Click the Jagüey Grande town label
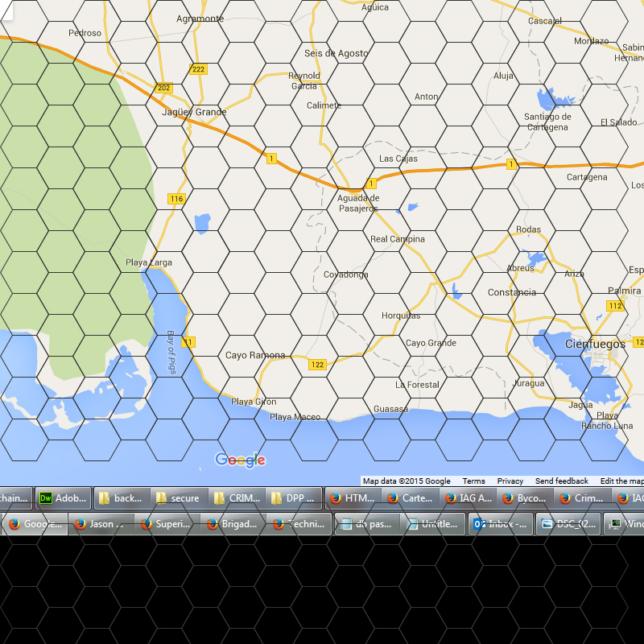The width and height of the screenshot is (644, 644). click(194, 112)
